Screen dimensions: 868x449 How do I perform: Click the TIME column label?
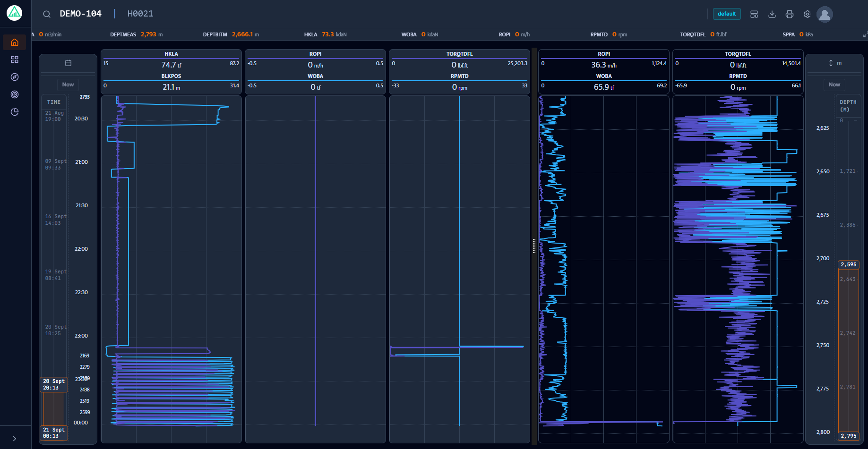(x=54, y=102)
